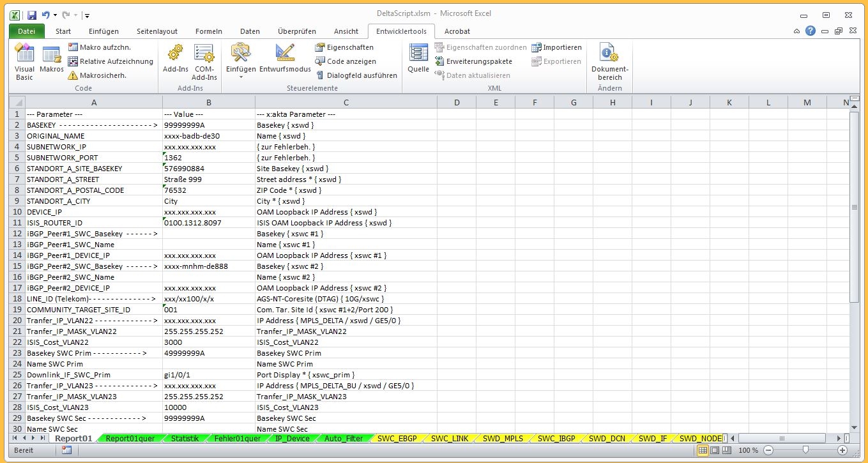Open the undo history dropdown arrow
Screen dimensions: 868x463
click(56, 15)
